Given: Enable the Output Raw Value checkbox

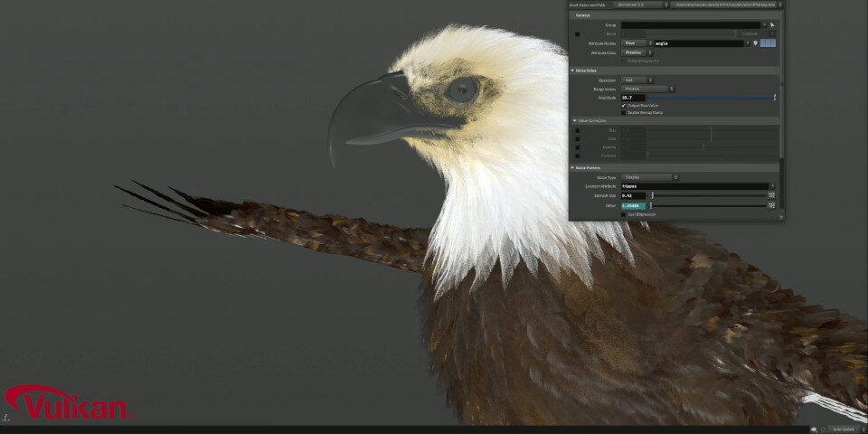Looking at the screenshot, I should pyautogui.click(x=624, y=106).
